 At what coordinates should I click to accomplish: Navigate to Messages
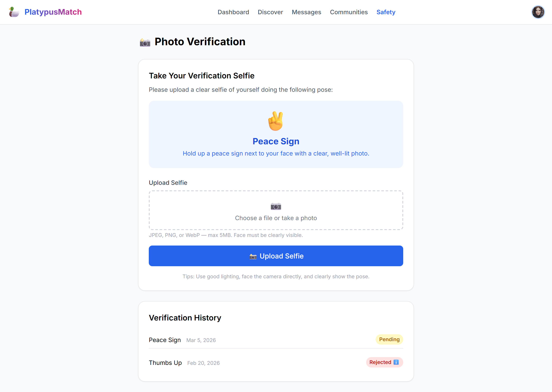coord(306,12)
